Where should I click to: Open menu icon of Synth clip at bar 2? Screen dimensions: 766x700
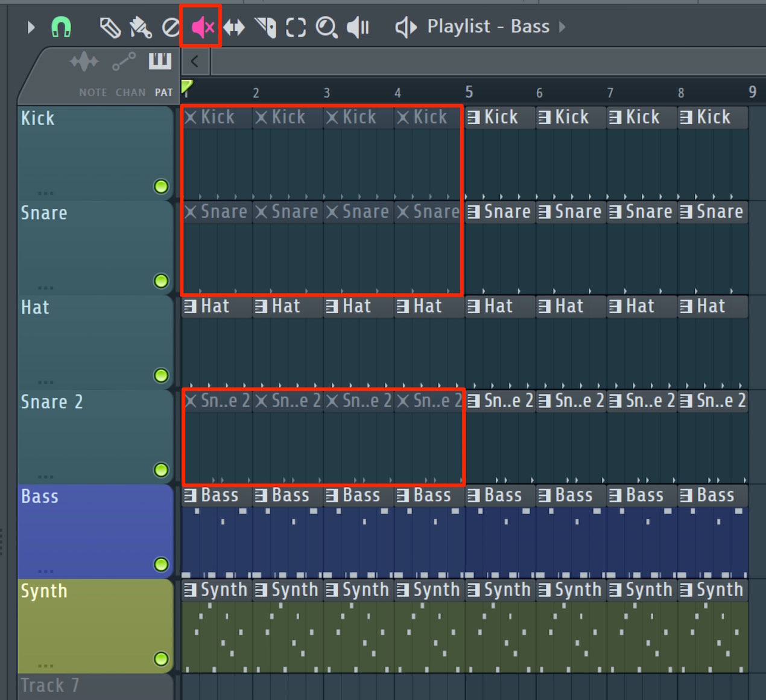[x=261, y=590]
